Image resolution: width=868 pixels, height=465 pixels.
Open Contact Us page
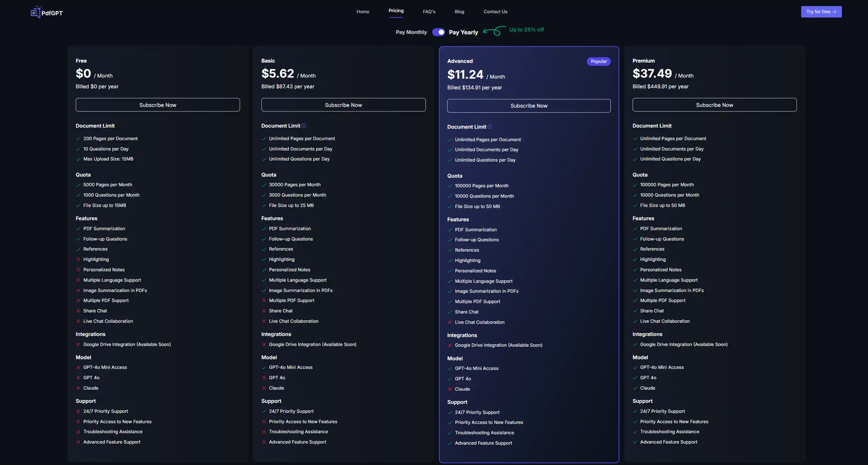coord(495,12)
